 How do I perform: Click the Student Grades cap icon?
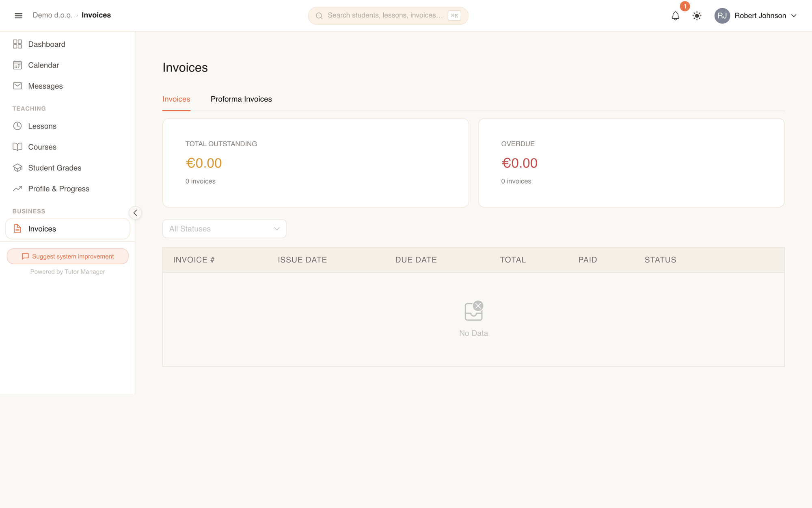[17, 168]
